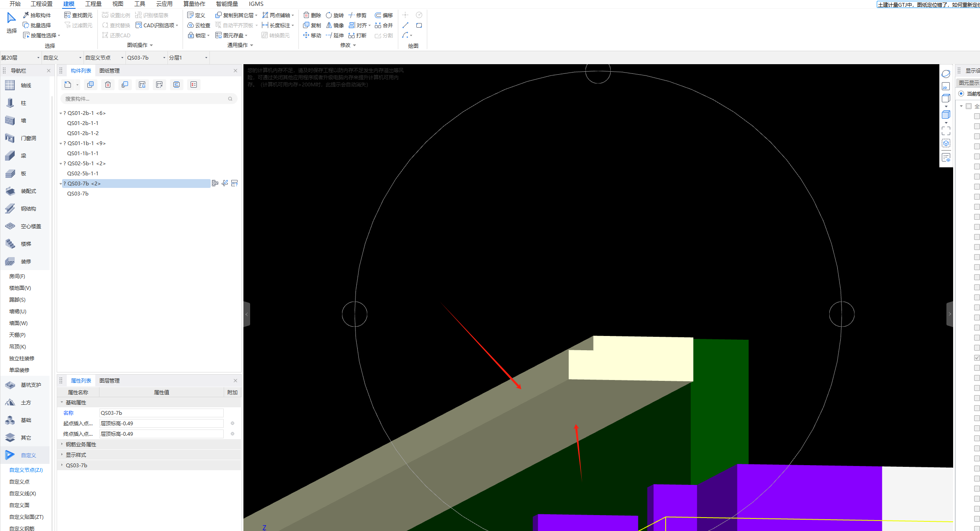Pick a component with 拾取构件
The image size is (980, 531).
pos(37,15)
